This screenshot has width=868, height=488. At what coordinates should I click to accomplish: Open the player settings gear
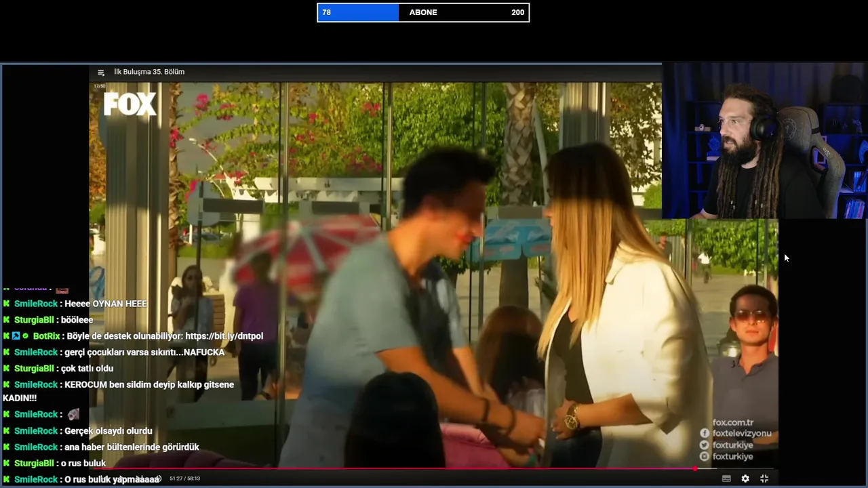tap(745, 479)
